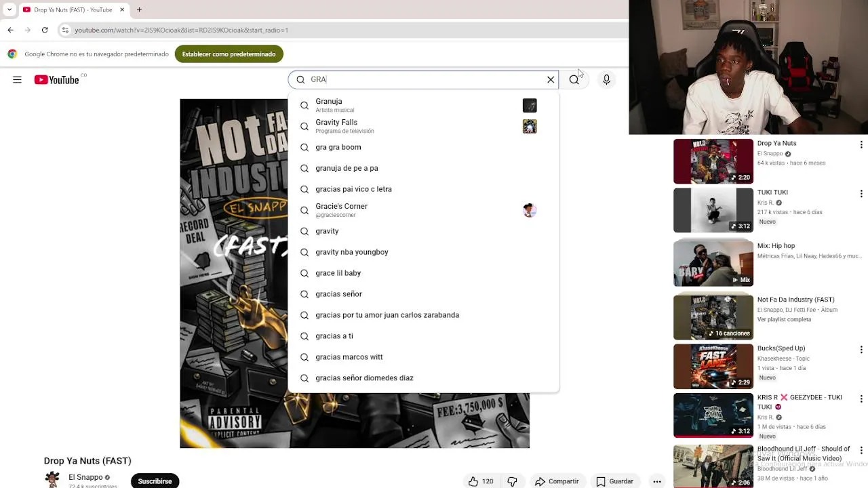This screenshot has width=868, height=488.
Task: Open Drop Ya Nuts sidebar thumbnail
Action: tap(713, 161)
